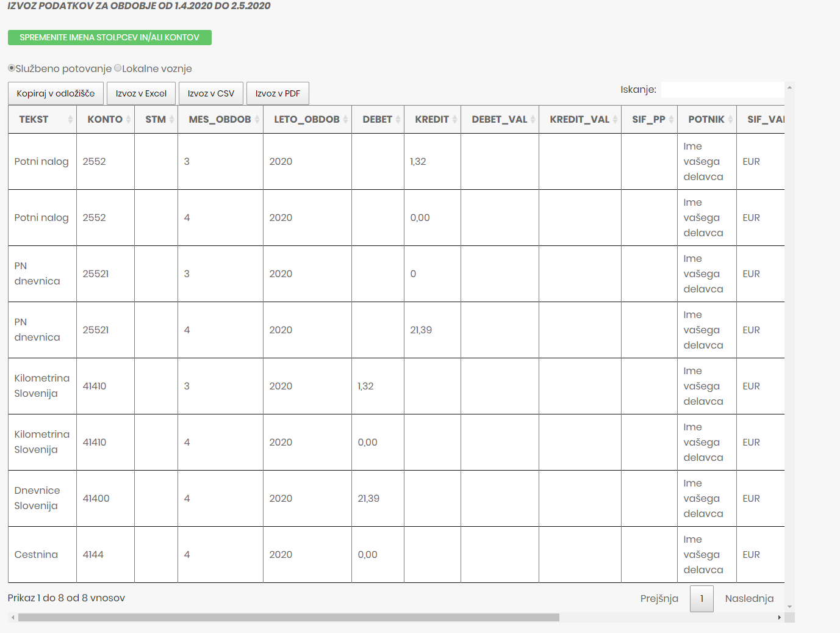Export table with Izvoz v Excel
The width and height of the screenshot is (840, 633).
[x=141, y=93]
